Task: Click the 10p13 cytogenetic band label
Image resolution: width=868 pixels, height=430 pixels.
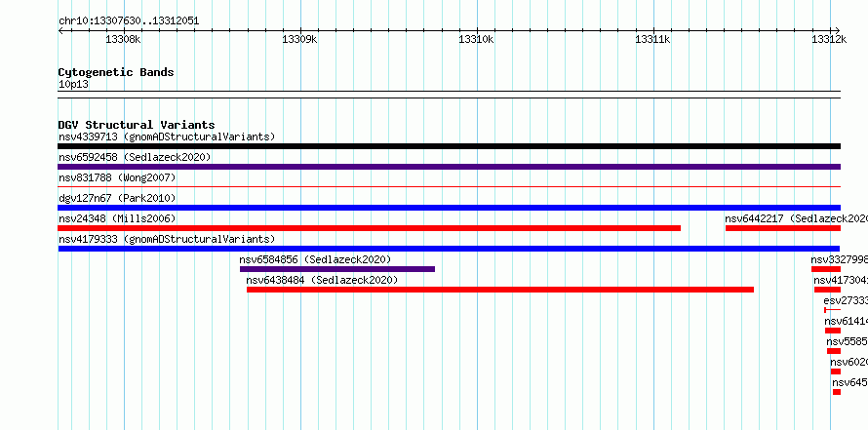Action: pyautogui.click(x=73, y=85)
